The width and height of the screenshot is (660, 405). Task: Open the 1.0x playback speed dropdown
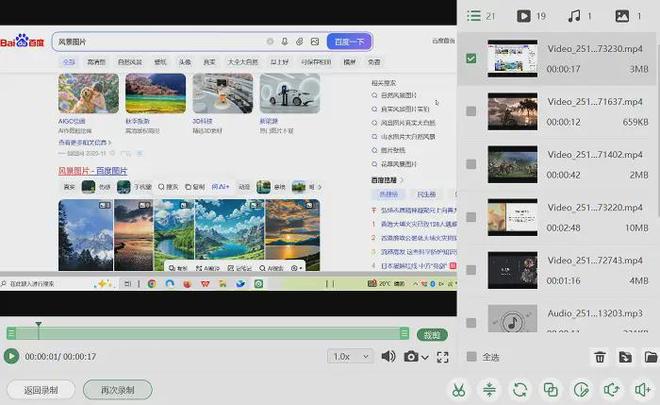350,357
